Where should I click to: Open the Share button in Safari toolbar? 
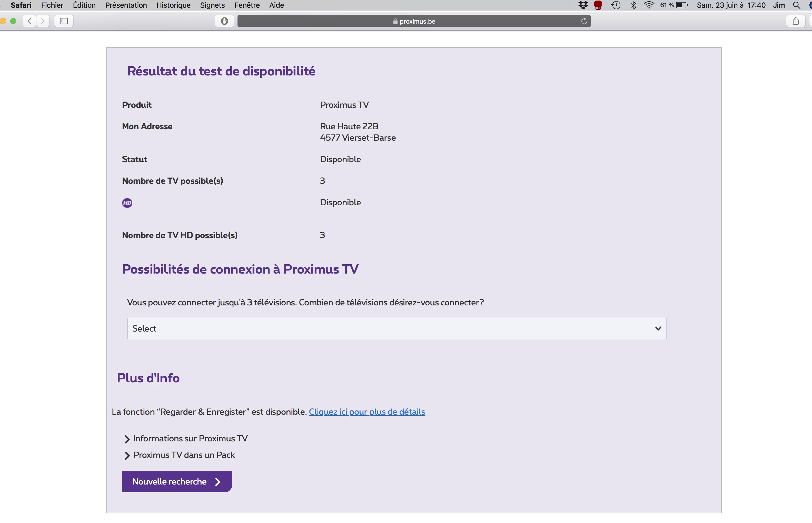pos(796,21)
